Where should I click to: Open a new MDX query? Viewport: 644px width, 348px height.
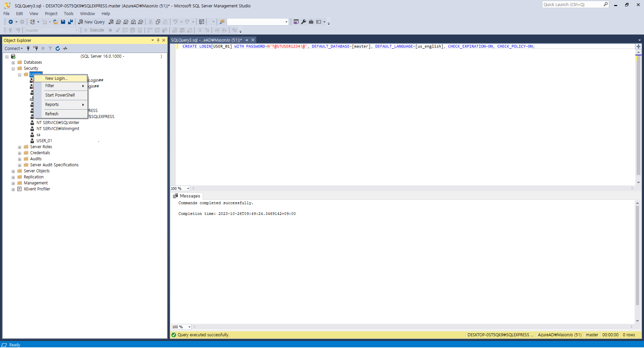click(118, 22)
